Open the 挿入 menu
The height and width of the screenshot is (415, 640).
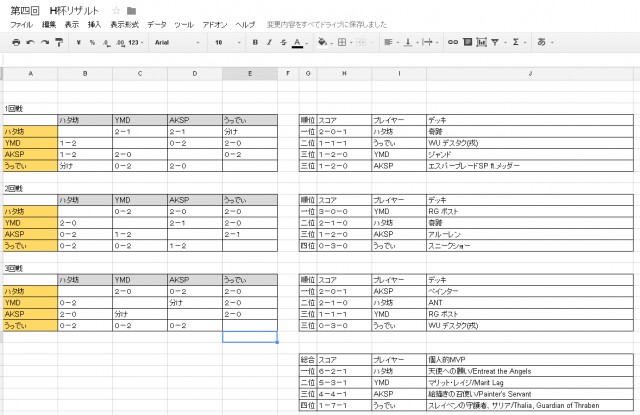coord(94,25)
